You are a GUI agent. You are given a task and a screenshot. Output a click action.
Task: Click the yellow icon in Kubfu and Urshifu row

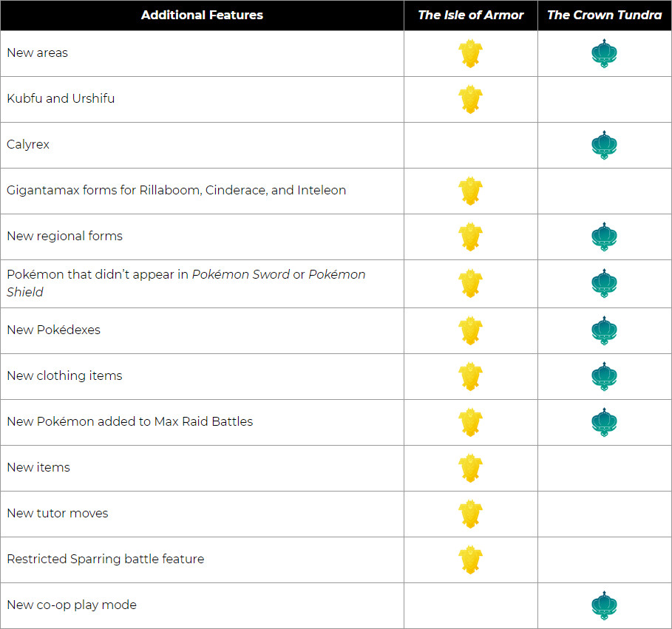[x=470, y=99]
